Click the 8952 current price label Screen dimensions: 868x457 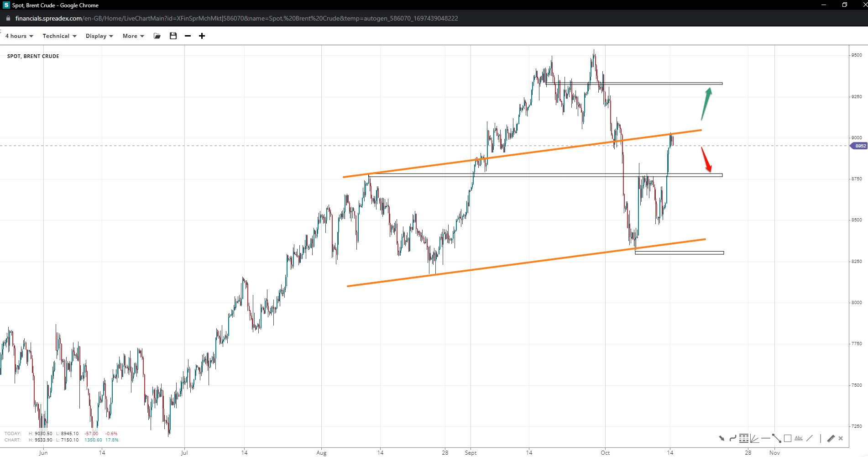860,146
